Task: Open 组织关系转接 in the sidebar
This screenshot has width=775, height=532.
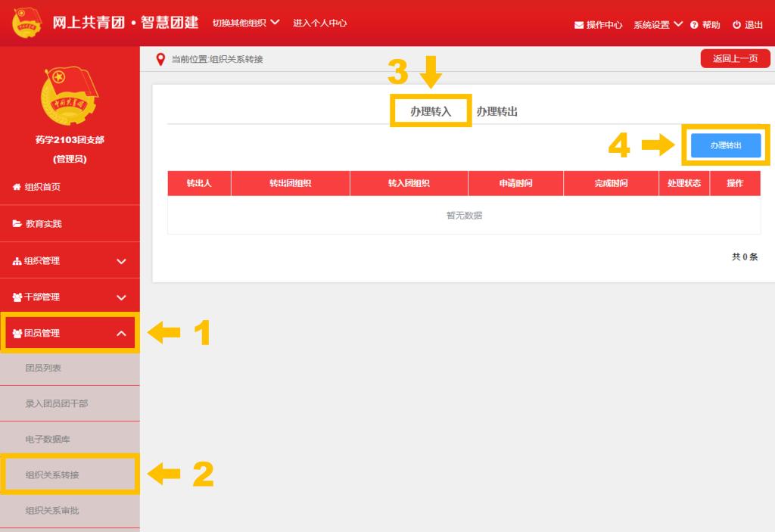Action: pyautogui.click(x=52, y=474)
